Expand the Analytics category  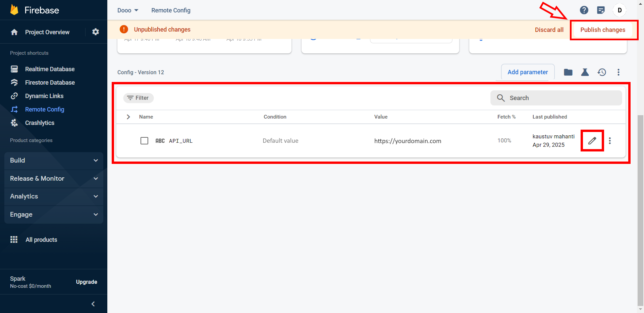54,196
